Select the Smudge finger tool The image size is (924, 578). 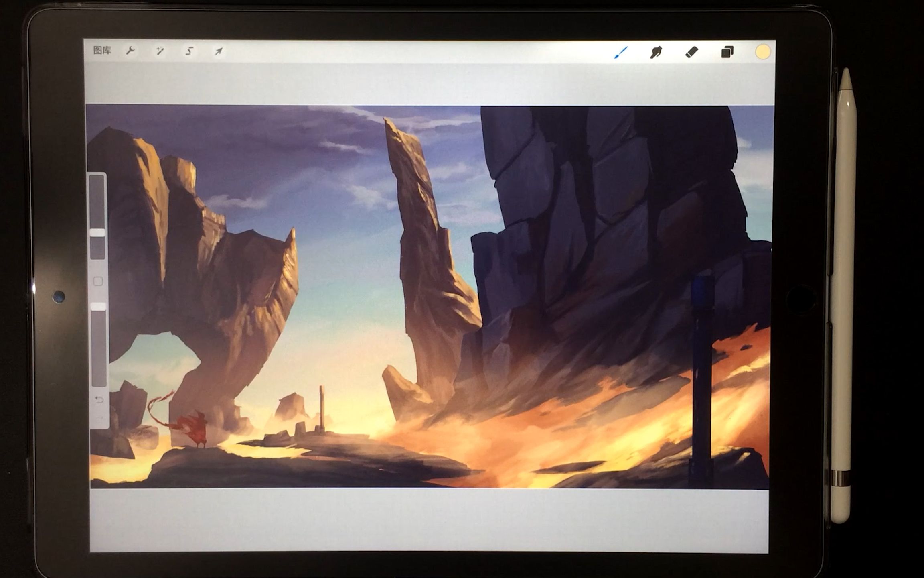coord(656,52)
